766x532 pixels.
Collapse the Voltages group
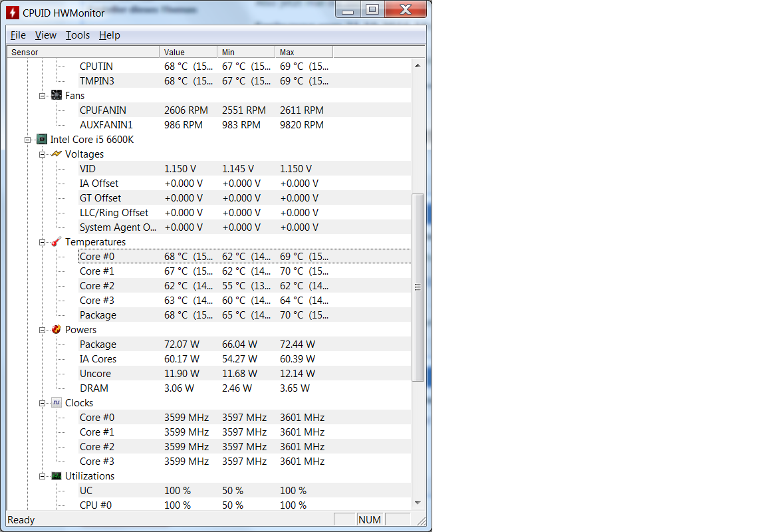click(43, 154)
